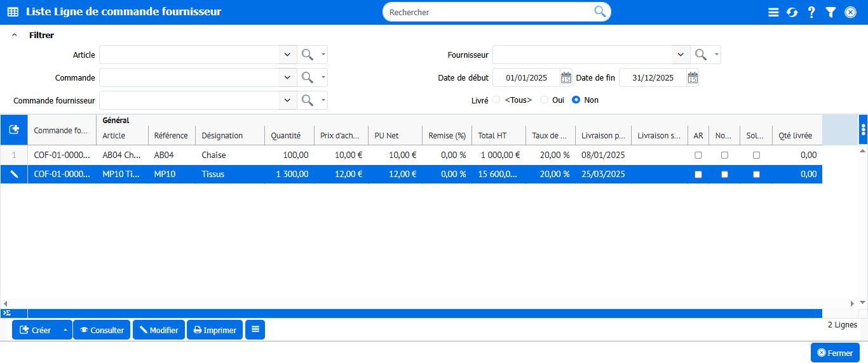Click the add-row icon in grid header
This screenshot has width=868, height=363.
pos(14,129)
